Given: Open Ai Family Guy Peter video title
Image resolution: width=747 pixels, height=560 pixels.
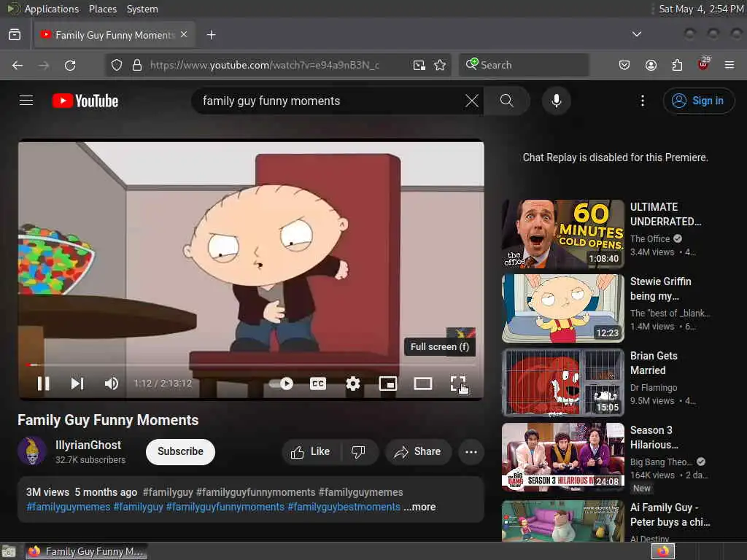Looking at the screenshot, I should [670, 515].
